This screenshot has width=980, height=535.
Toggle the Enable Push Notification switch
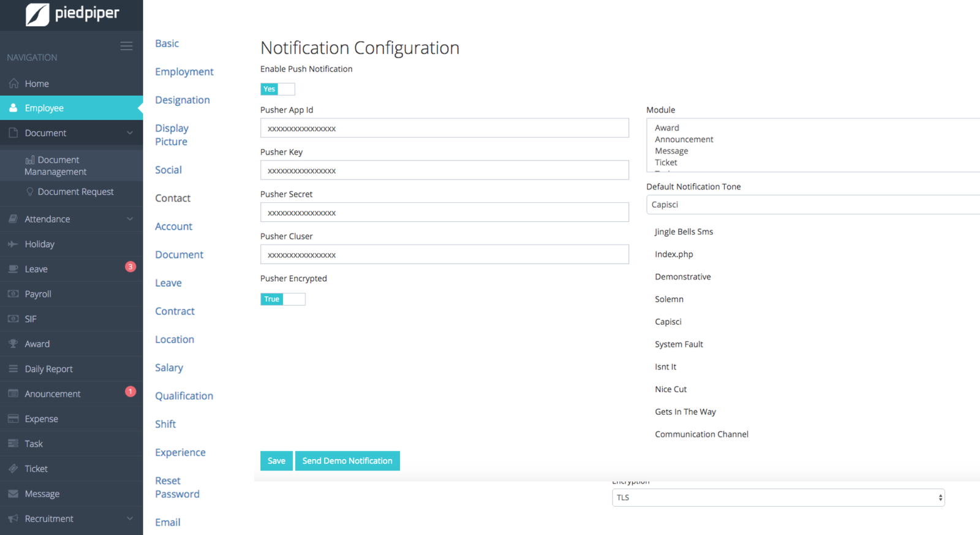(277, 89)
